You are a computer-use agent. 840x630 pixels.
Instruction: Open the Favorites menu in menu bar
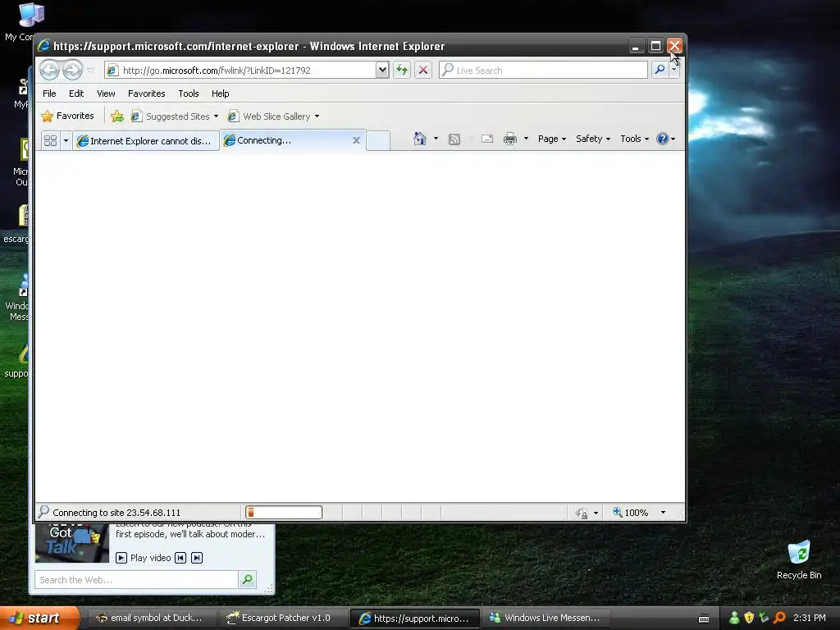[146, 94]
